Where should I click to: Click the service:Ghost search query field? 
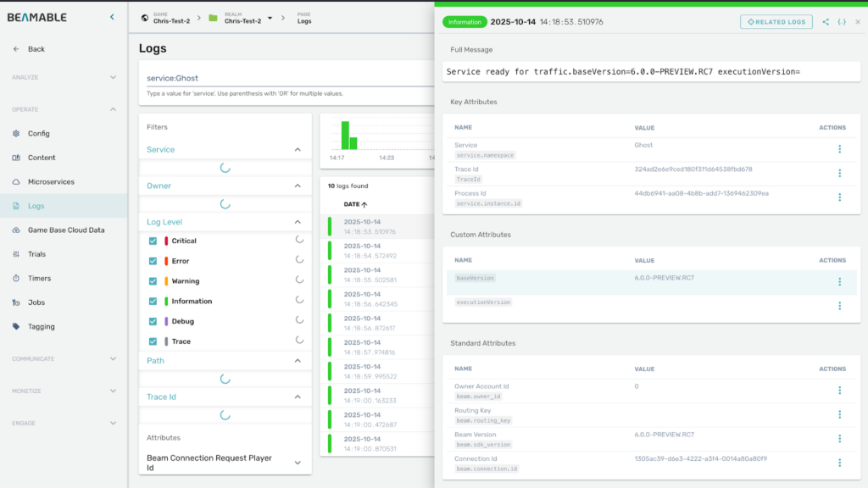(288, 78)
